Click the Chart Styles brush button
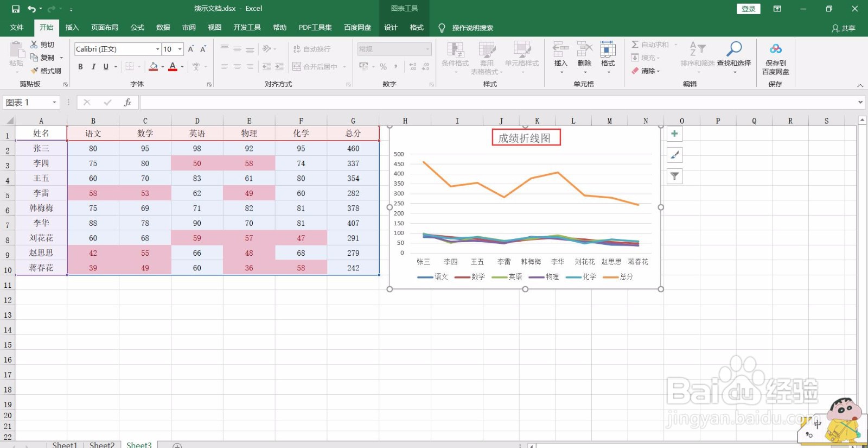This screenshot has width=868, height=448. tap(674, 155)
